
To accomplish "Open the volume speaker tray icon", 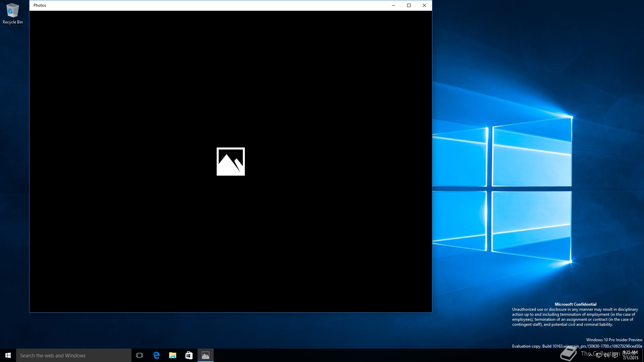I will pyautogui.click(x=607, y=356).
